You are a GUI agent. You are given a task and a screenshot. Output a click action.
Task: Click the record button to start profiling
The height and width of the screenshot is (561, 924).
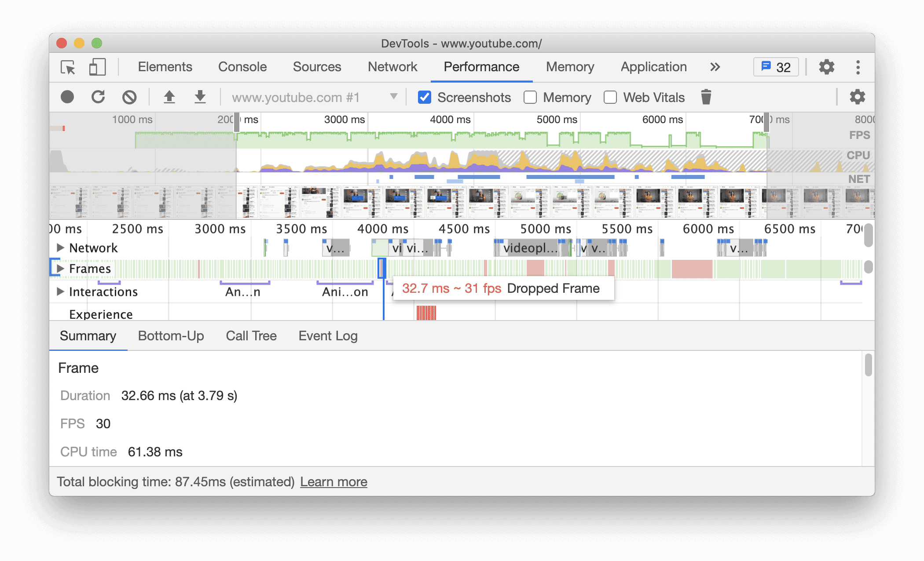(68, 98)
